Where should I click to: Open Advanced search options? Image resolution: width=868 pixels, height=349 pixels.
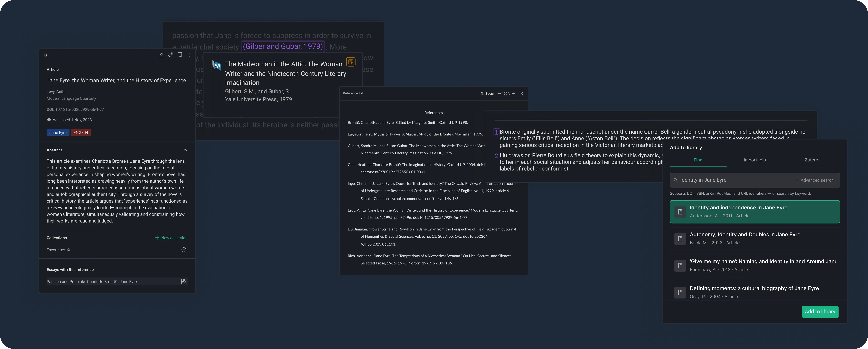814,180
